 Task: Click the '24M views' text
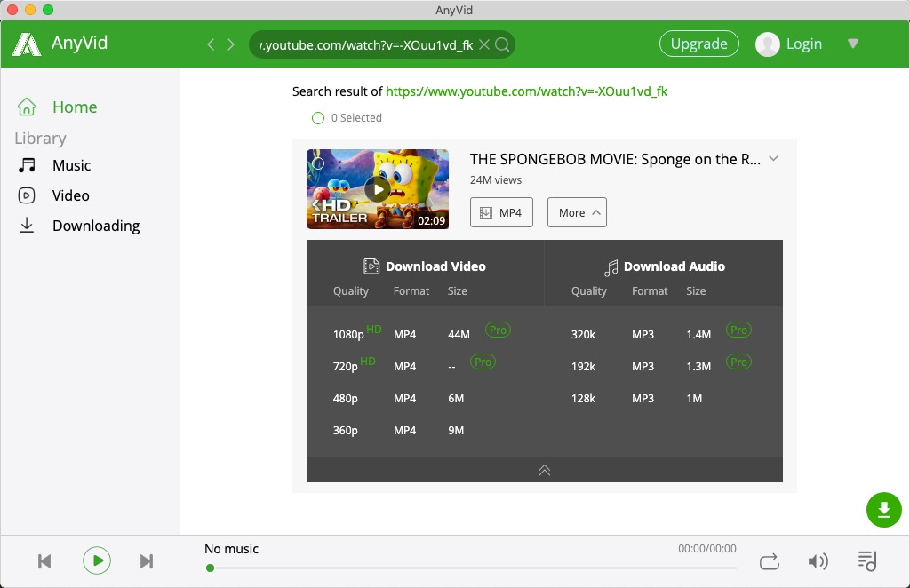coord(496,179)
